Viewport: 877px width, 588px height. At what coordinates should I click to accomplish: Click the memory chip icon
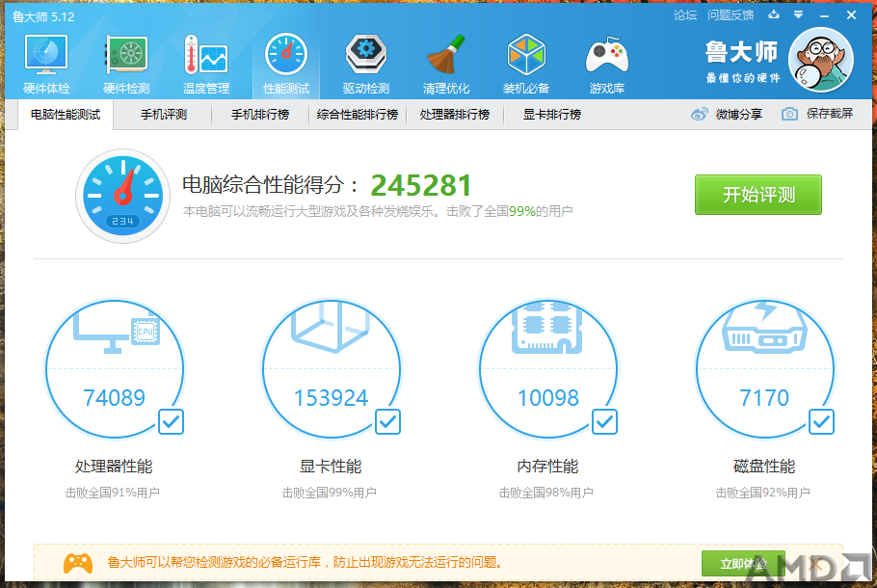click(x=547, y=328)
